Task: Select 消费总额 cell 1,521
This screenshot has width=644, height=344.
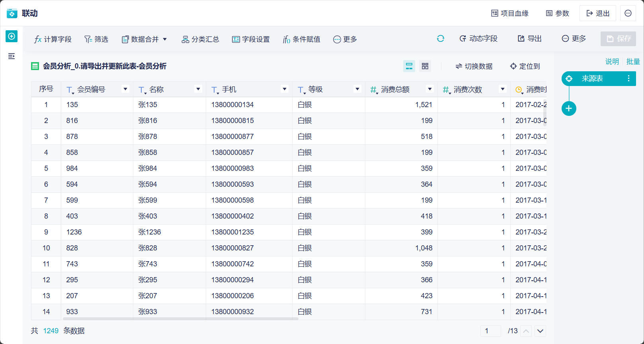Action: pos(401,105)
